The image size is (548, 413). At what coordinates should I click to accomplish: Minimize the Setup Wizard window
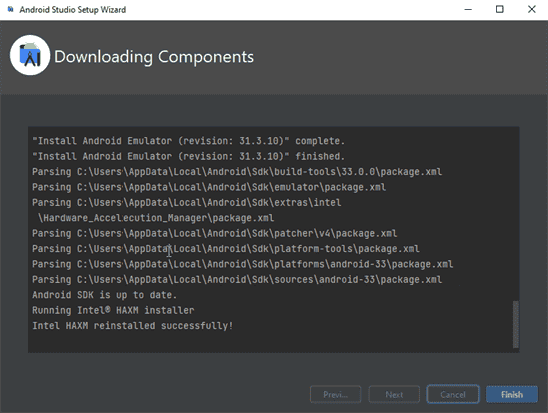pos(468,9)
